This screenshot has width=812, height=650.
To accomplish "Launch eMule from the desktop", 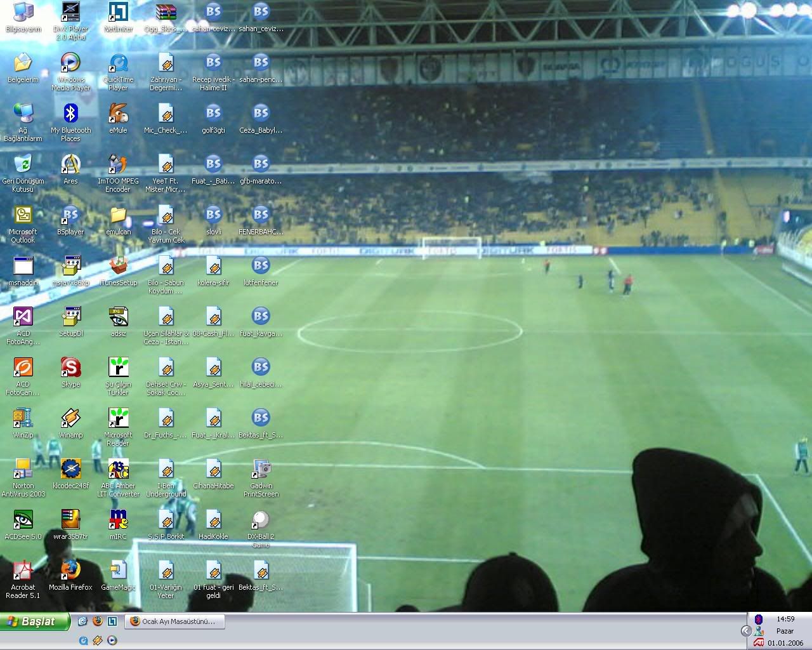I will click(118, 114).
